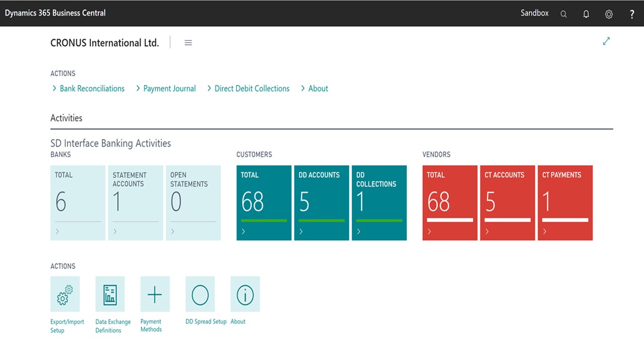The height and width of the screenshot is (362, 644).
Task: Open the settings gear in header
Action: 609,14
